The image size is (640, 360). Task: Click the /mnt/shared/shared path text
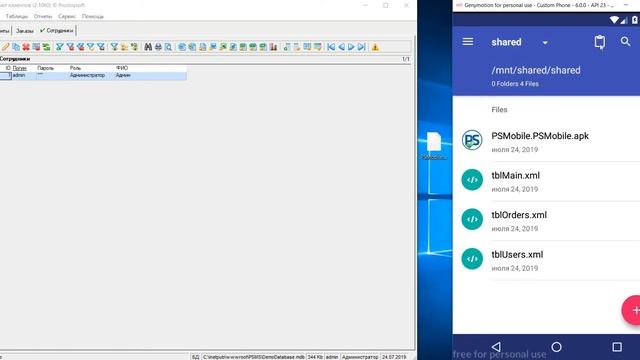536,70
